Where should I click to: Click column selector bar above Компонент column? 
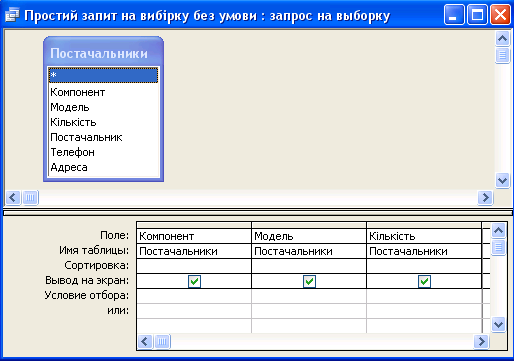[194, 225]
